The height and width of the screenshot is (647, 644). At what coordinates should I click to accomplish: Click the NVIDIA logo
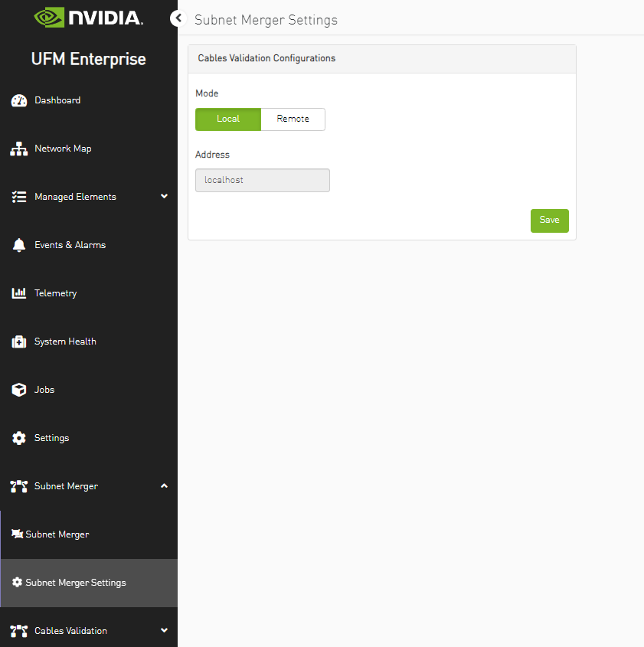click(89, 18)
